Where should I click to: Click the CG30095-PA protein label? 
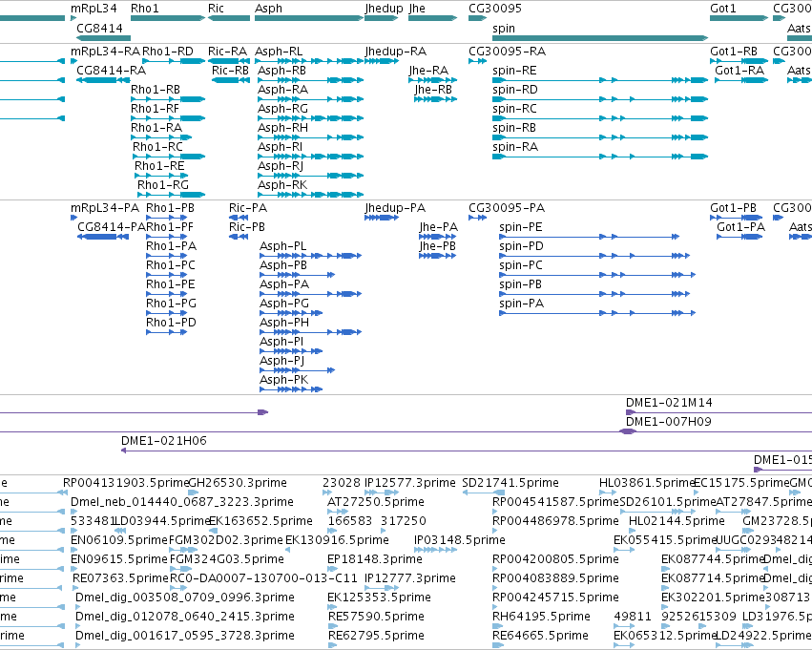pos(507,208)
